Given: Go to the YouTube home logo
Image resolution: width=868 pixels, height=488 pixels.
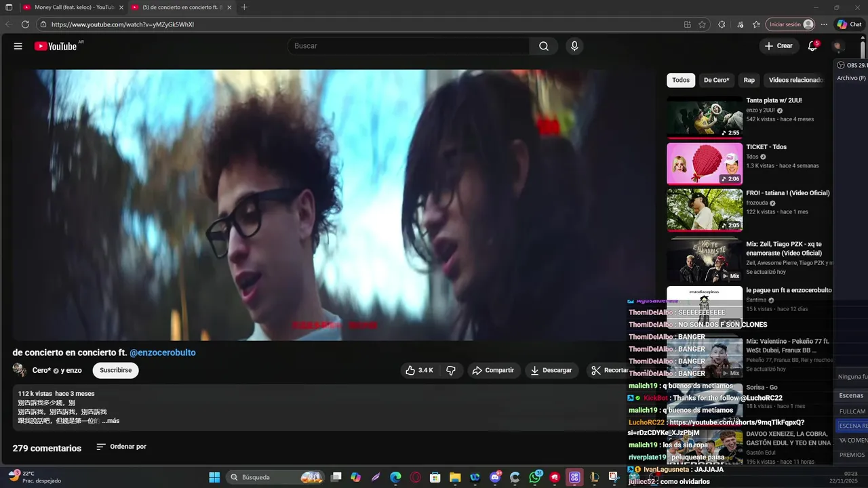Looking at the screenshot, I should (56, 46).
